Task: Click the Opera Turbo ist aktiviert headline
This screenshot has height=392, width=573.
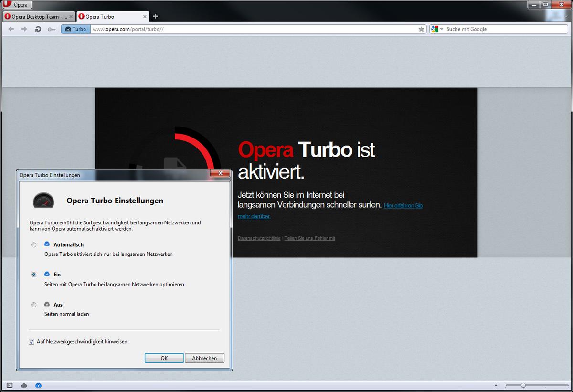Action: [306, 160]
